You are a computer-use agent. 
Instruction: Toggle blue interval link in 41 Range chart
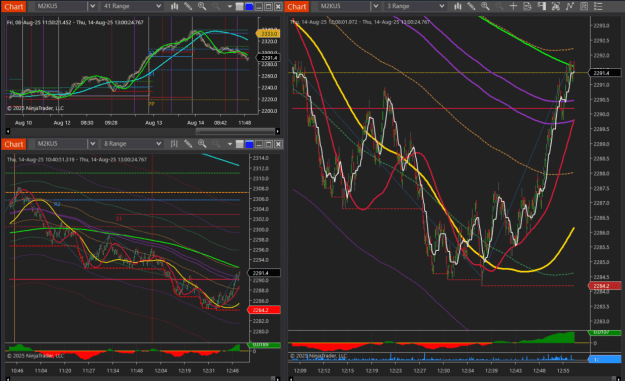point(249,7)
